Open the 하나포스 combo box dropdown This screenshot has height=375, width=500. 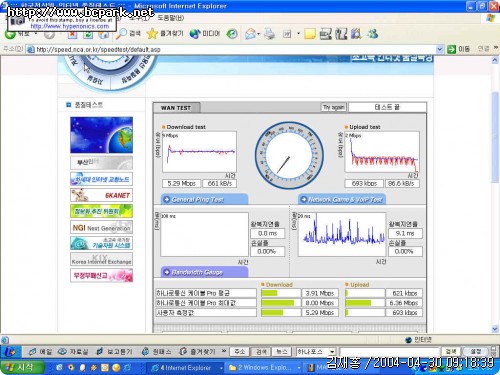click(x=332, y=352)
